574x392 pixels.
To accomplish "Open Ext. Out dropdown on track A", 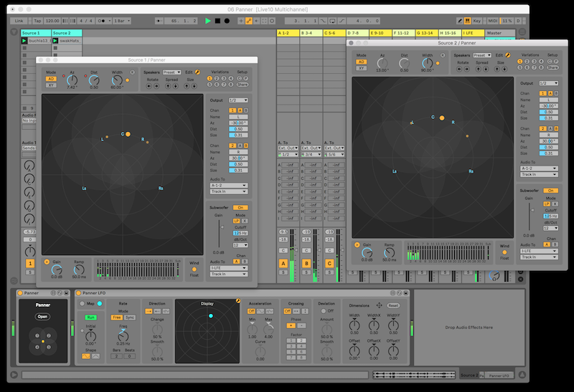I will coord(288,148).
